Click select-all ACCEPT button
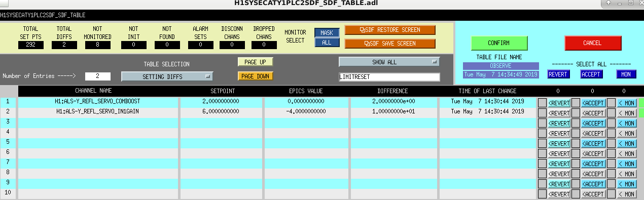 click(591, 74)
